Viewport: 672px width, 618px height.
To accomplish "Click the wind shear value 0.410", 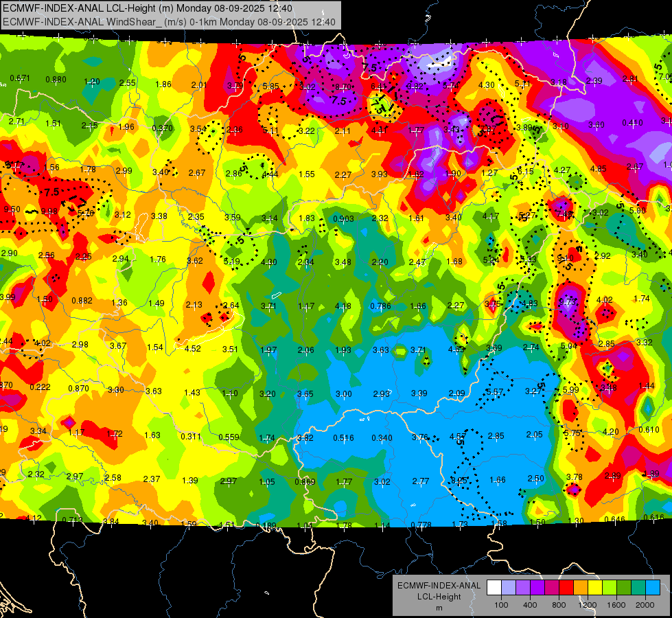I will tap(632, 123).
